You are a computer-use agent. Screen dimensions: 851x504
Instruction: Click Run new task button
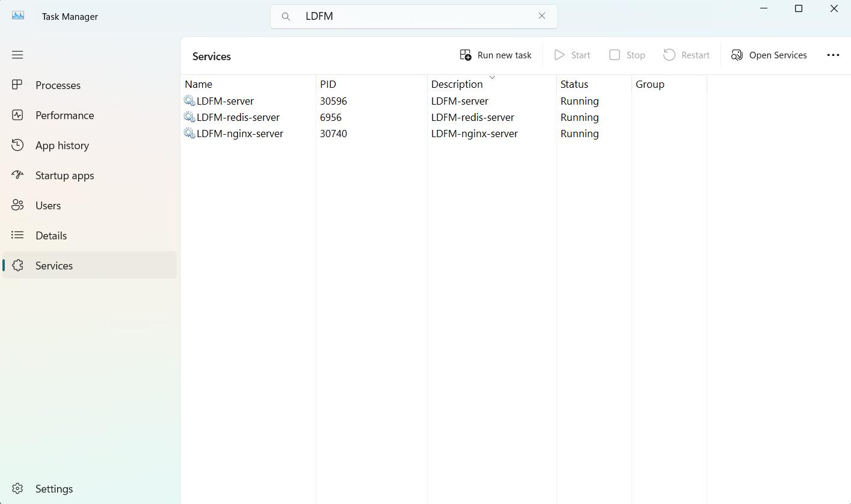496,55
